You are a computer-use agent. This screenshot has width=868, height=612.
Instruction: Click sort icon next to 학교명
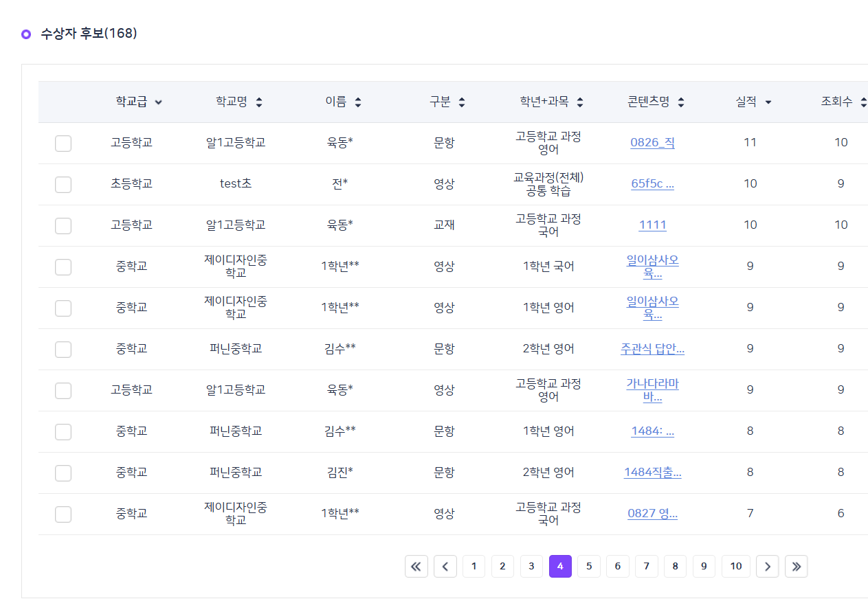258,102
